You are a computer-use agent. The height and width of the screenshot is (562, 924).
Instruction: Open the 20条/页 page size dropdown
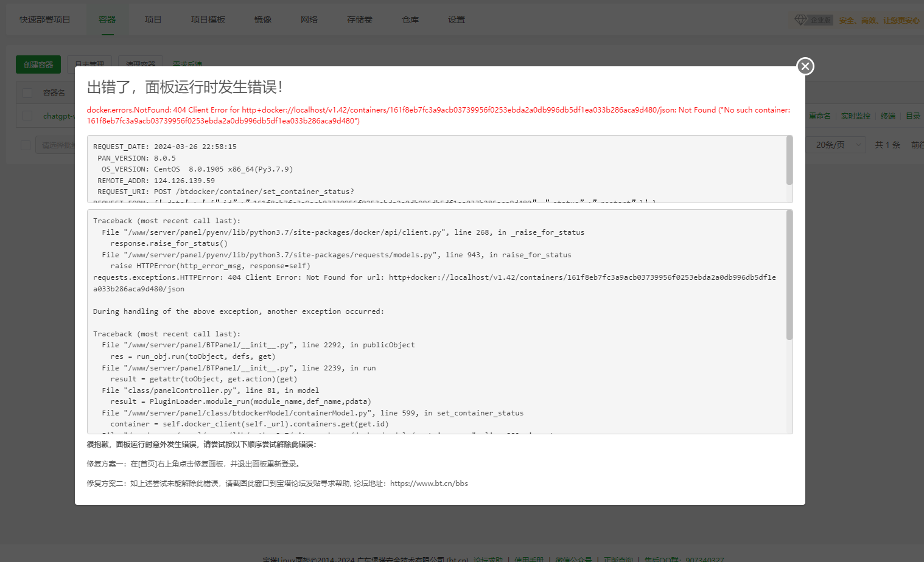(835, 145)
